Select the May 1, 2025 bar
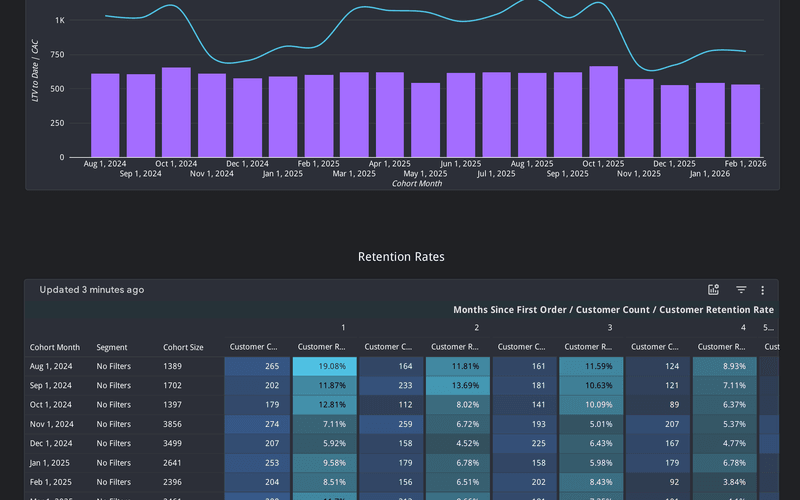 (x=425, y=120)
